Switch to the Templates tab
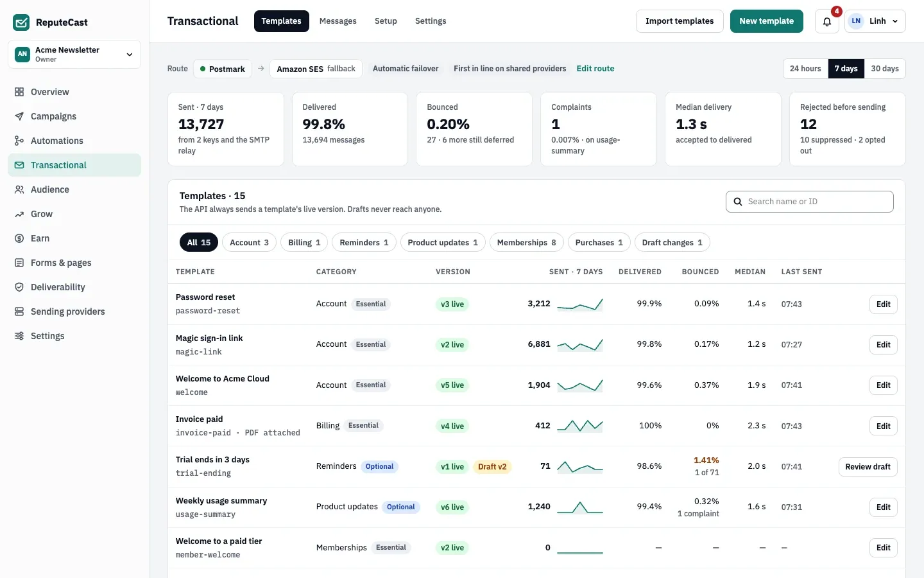924x578 pixels. (x=281, y=21)
